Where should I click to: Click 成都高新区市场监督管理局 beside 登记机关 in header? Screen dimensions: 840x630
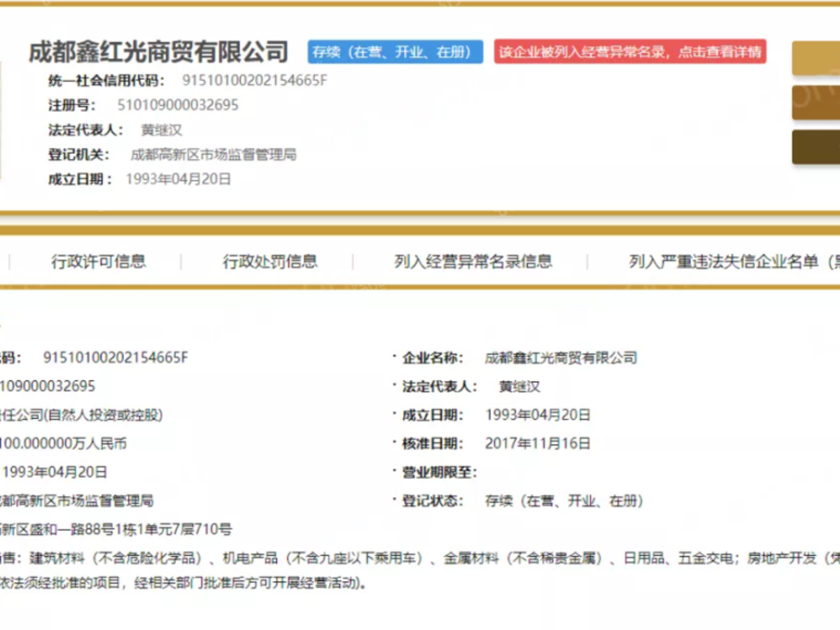(x=213, y=155)
